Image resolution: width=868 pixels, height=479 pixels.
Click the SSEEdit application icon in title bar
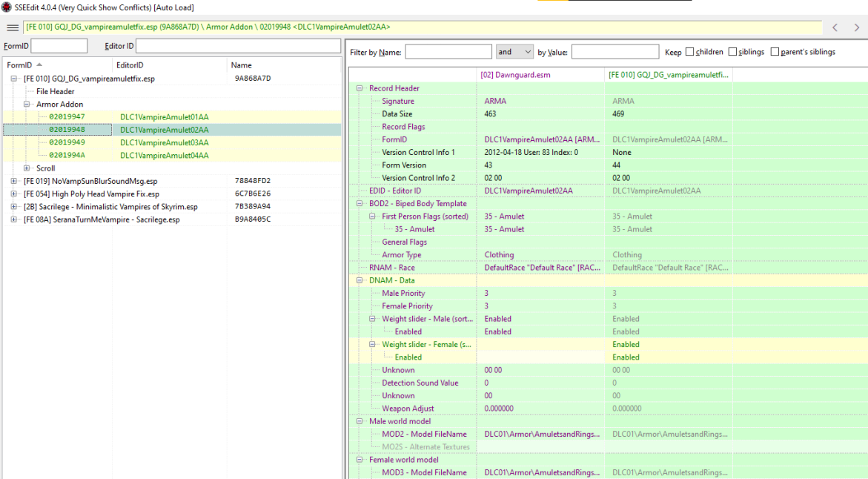pos(6,7)
